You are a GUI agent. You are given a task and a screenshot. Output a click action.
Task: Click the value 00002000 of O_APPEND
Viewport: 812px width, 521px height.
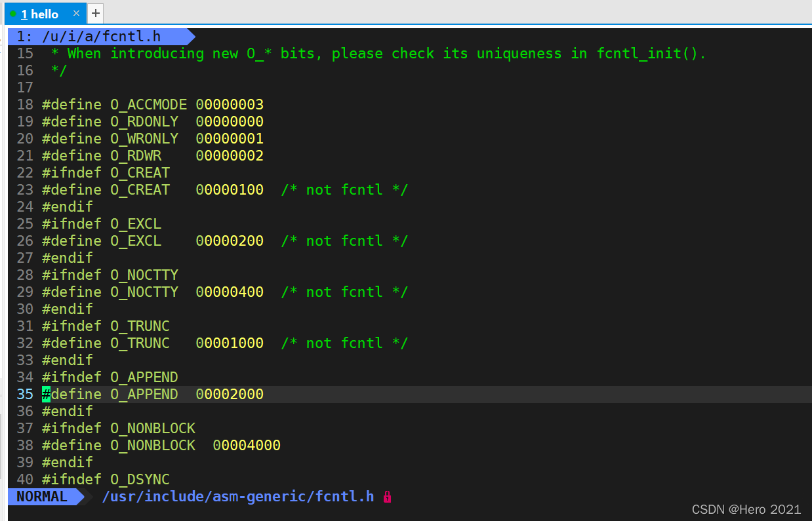230,394
